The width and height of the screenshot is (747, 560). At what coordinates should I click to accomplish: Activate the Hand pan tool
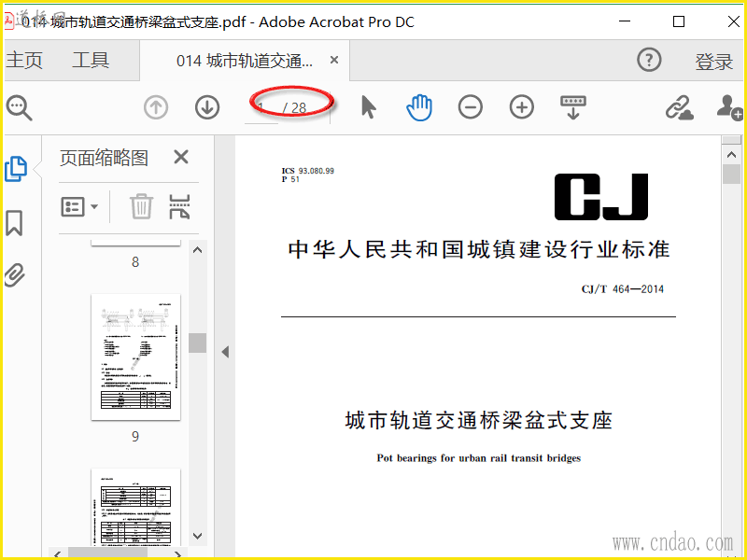click(419, 107)
